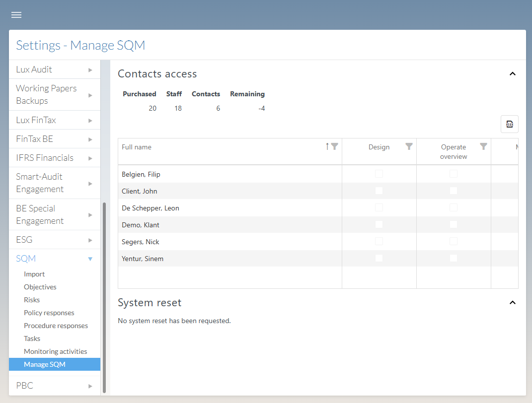Expand the IFRS Financials arrow
The width and height of the screenshot is (532, 403).
[x=90, y=158]
